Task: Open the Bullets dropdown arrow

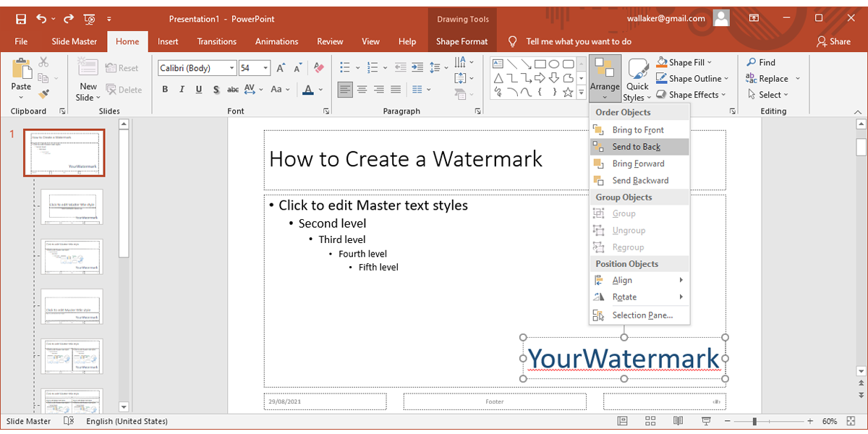Action: [x=358, y=68]
